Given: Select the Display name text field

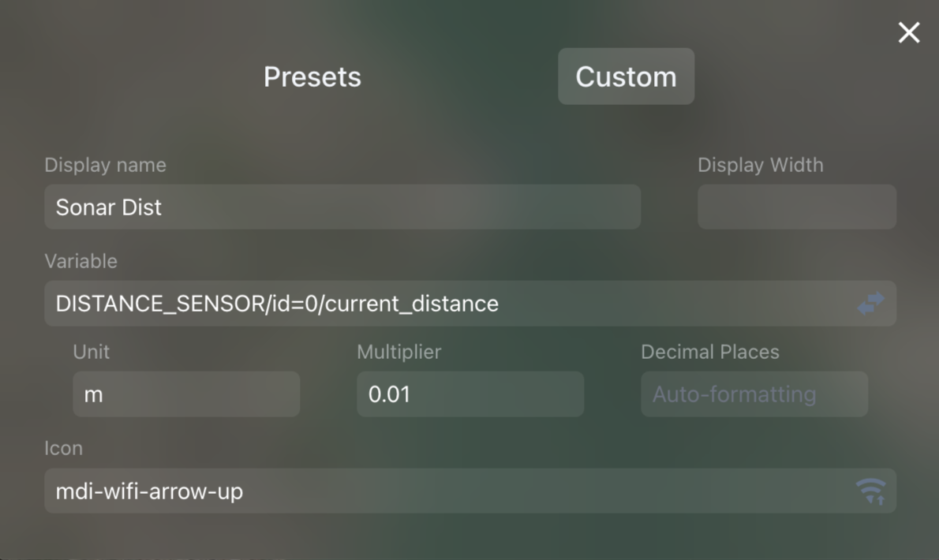Looking at the screenshot, I should click(342, 207).
